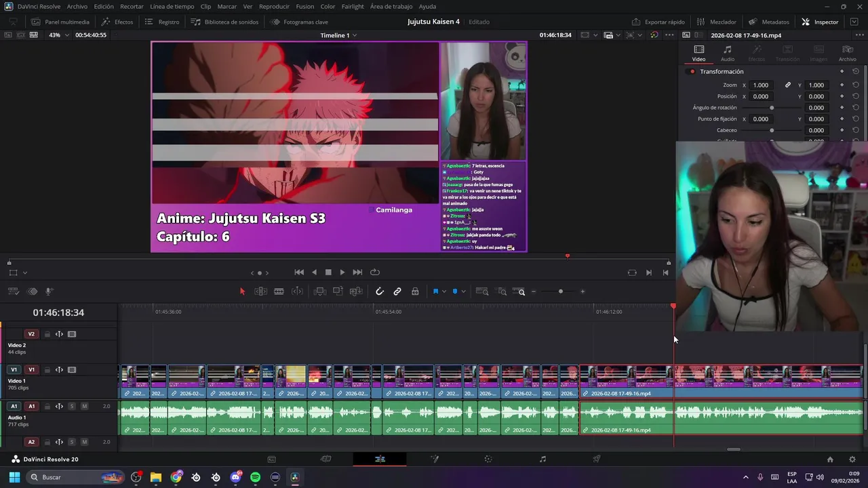Toggle Linked Selection chain icon
Viewport: 868px width, 488px height.
coord(397,291)
